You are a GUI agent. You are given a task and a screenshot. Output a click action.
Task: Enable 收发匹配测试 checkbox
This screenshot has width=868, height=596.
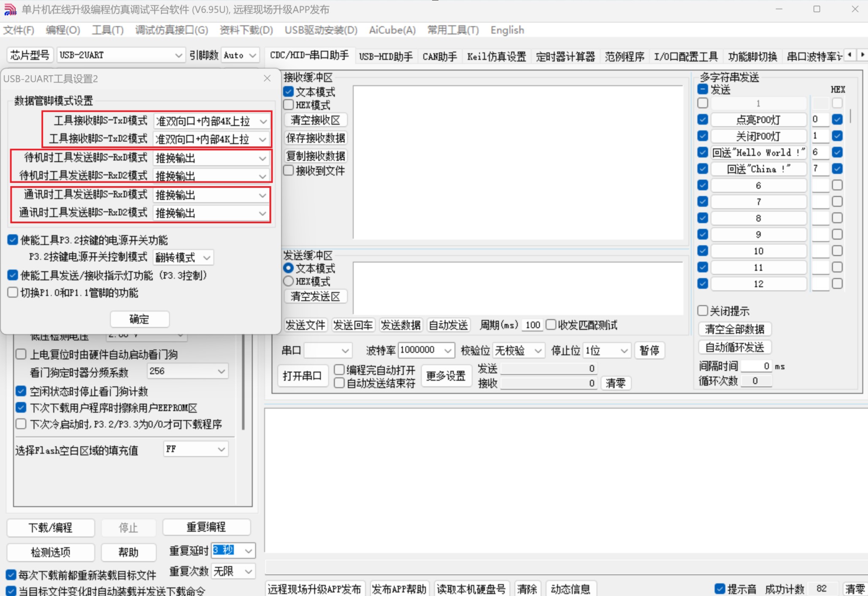coord(551,325)
